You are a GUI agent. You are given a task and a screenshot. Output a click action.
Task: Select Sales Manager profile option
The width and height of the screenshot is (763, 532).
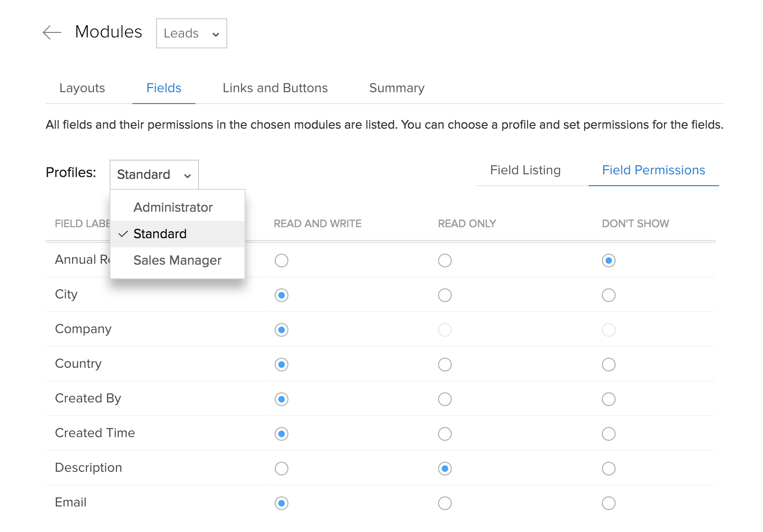[177, 261]
